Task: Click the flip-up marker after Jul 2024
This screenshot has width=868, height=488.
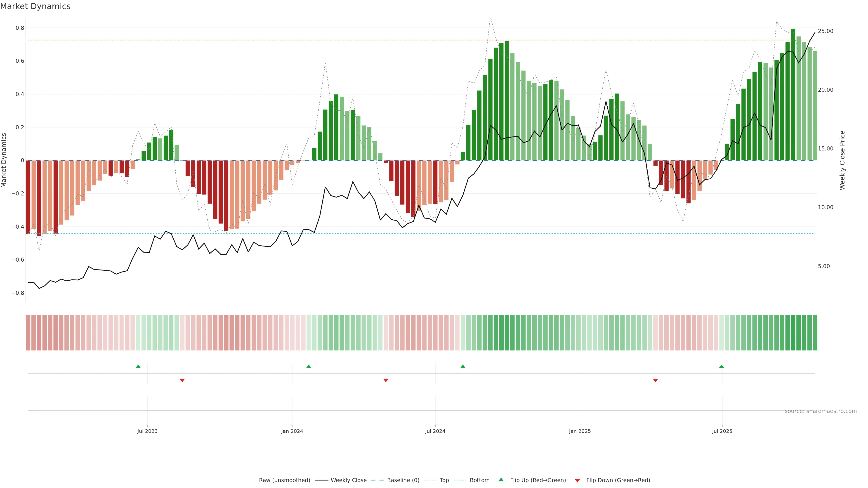Action: (463, 366)
